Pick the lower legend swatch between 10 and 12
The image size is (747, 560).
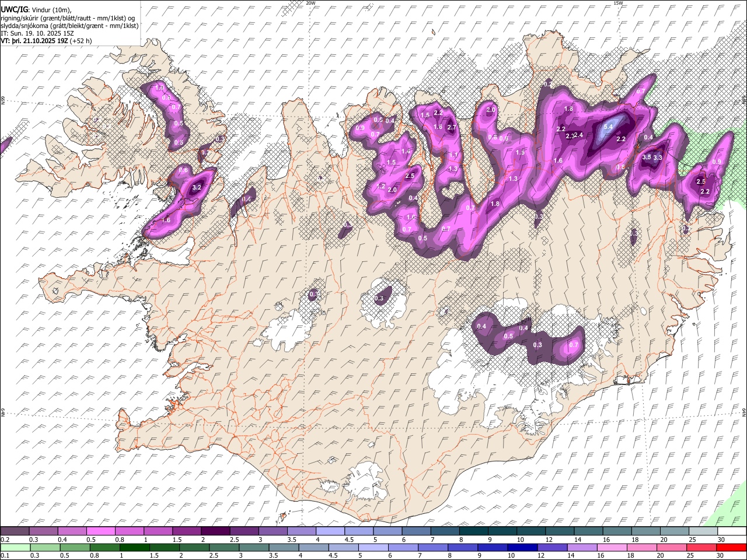pyautogui.click(x=522, y=547)
